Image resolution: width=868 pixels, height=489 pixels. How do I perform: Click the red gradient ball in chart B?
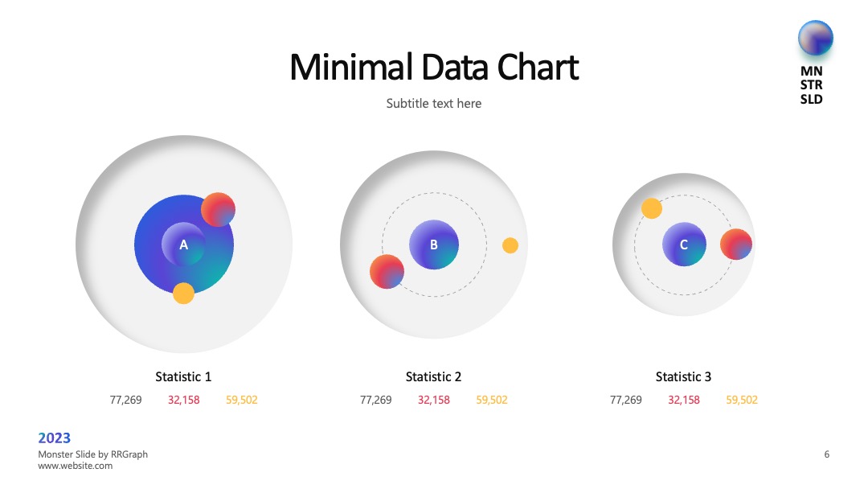tap(387, 271)
